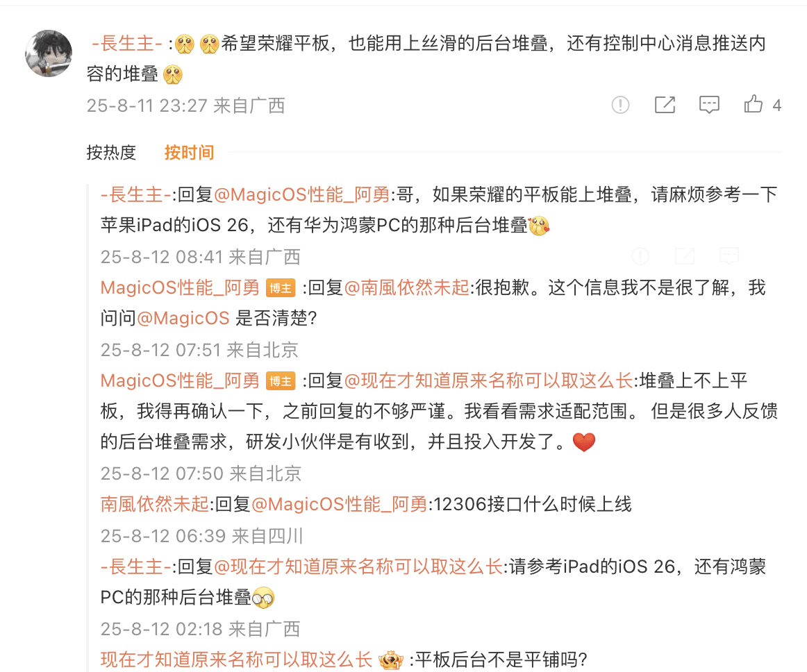The width and height of the screenshot is (807, 672).
Task: Open the MagicOS性能_阿勇 author name on the 07:50 reply
Action: click(180, 380)
